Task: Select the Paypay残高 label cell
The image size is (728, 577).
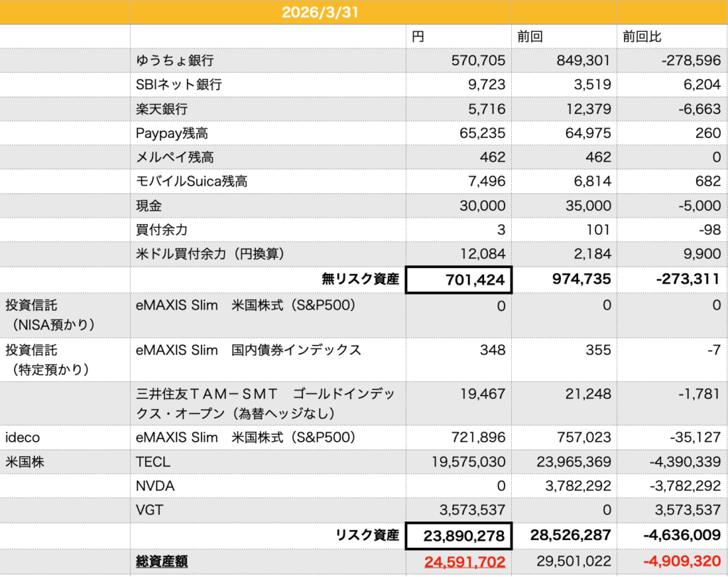Action: [x=171, y=133]
